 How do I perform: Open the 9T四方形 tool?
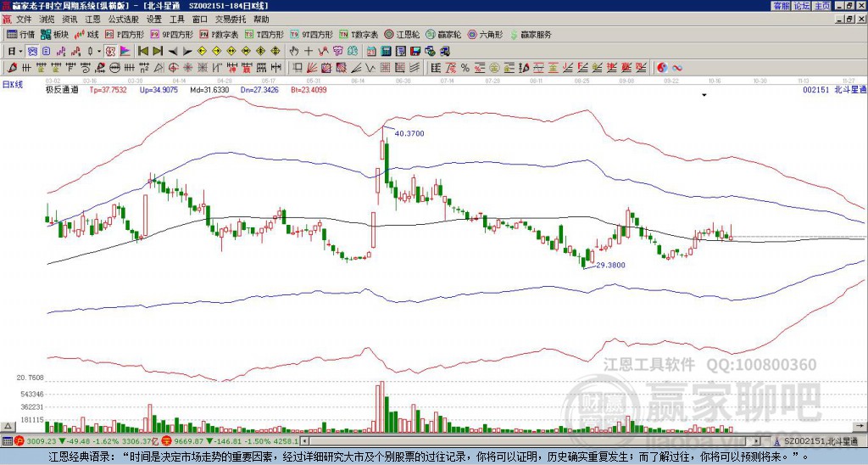coord(312,34)
